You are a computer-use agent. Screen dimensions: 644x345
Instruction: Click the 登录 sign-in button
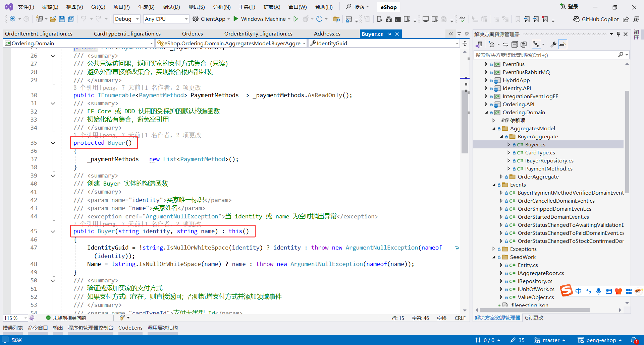570,7
